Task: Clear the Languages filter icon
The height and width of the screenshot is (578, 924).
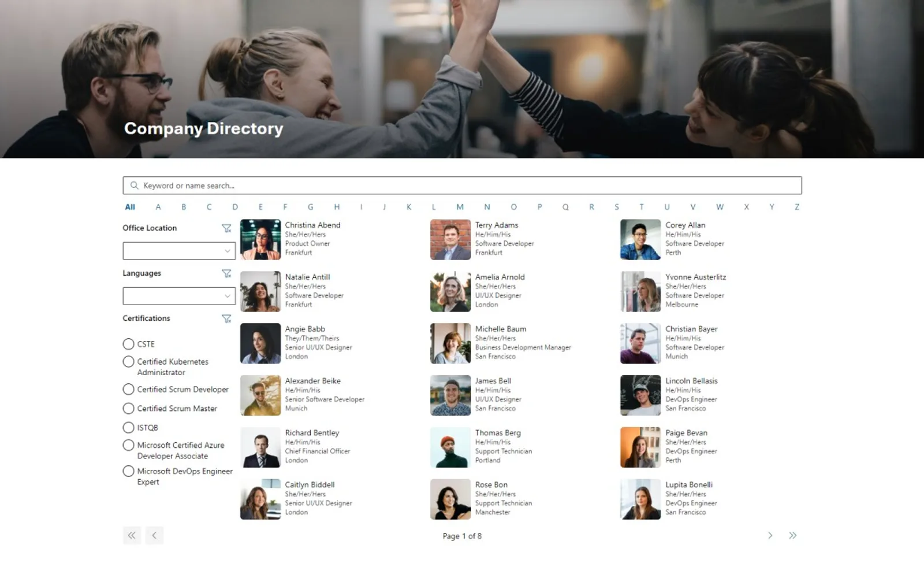Action: pyautogui.click(x=226, y=273)
